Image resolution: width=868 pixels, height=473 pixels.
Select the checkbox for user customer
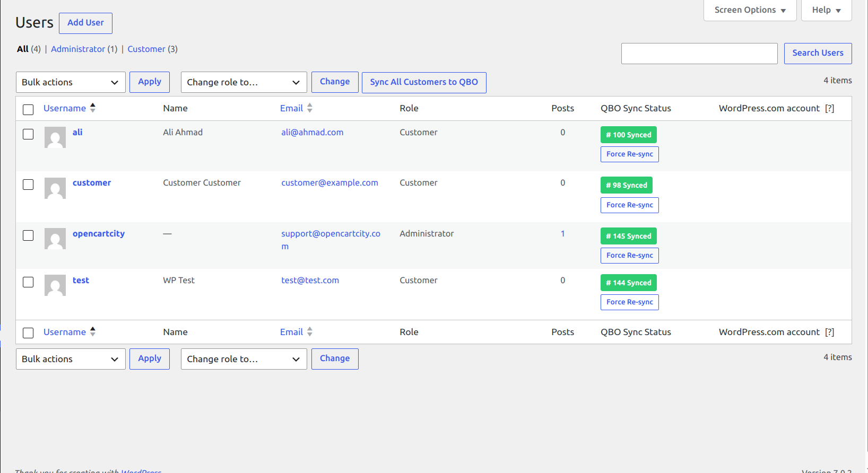coord(28,185)
